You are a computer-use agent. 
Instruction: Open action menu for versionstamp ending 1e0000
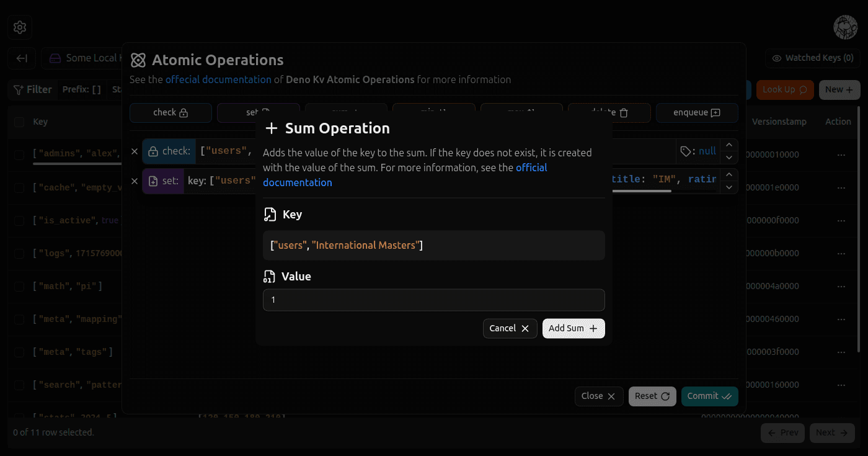pyautogui.click(x=841, y=187)
